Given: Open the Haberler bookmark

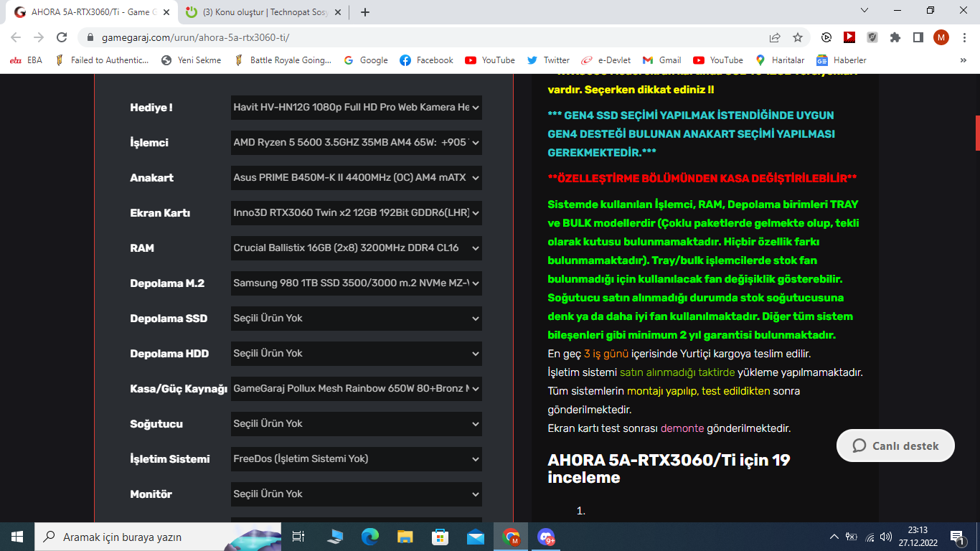Looking at the screenshot, I should point(841,60).
